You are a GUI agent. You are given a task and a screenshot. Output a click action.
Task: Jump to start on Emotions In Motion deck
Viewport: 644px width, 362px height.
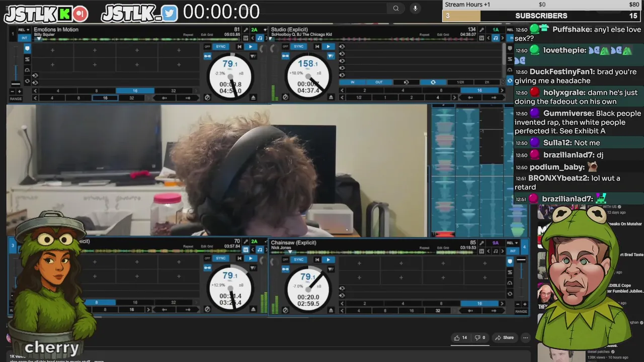(x=239, y=47)
